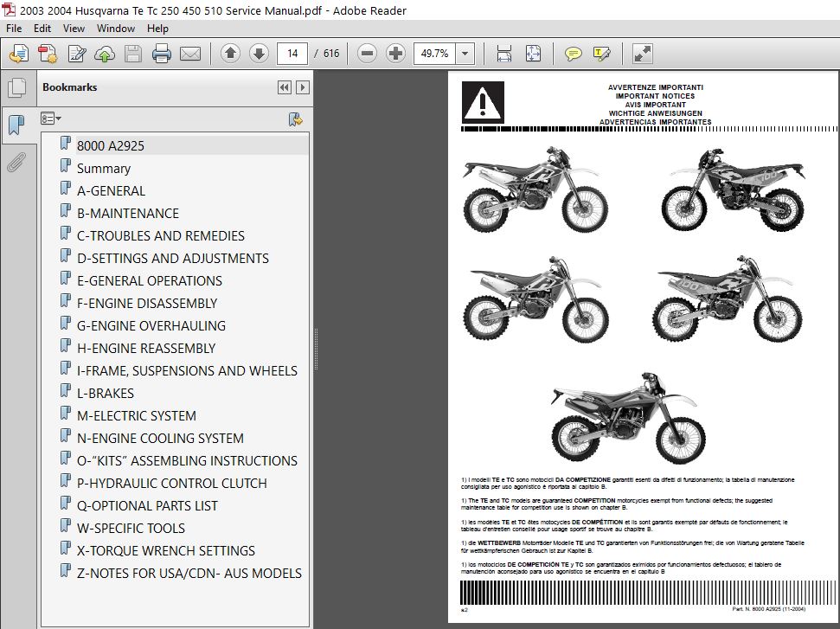840x629 pixels.
Task: Open P-HYDRAULIC CONTROL CLUTCH bookmark
Action: (x=172, y=484)
